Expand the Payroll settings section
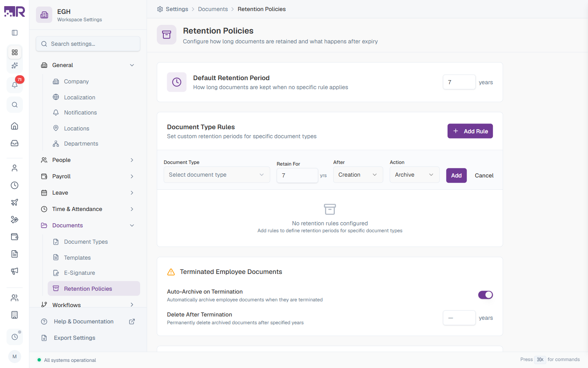 coord(88,176)
